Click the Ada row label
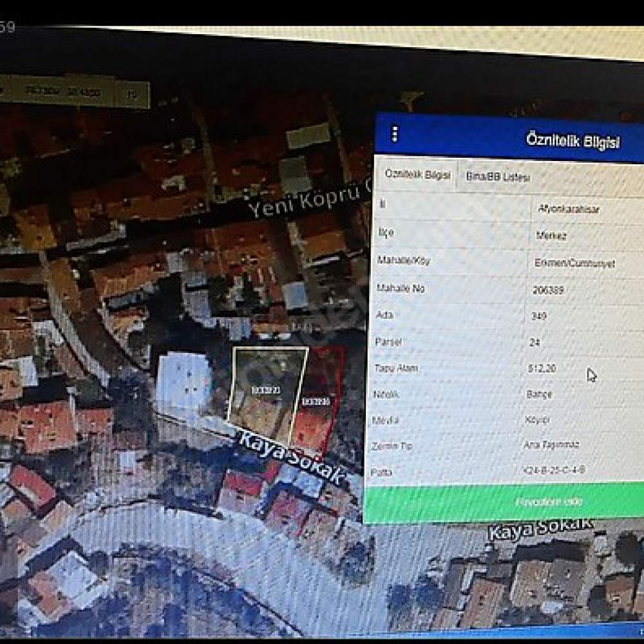Screen dimensions: 644x644 click(x=384, y=315)
